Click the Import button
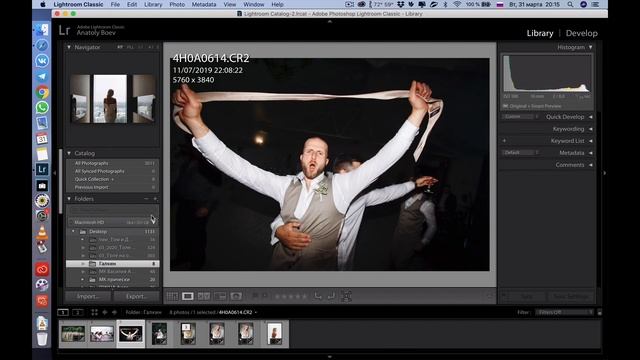Image resolution: width=640 pixels, height=360 pixels. (x=89, y=296)
